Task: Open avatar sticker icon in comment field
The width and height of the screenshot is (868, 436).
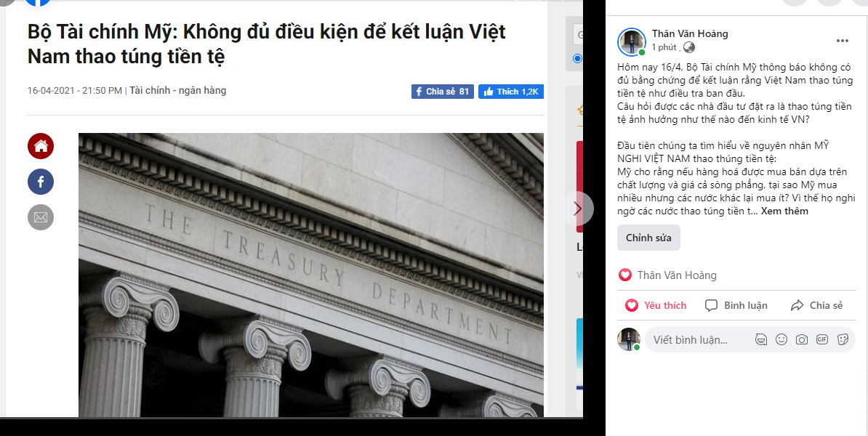Action: 761,340
